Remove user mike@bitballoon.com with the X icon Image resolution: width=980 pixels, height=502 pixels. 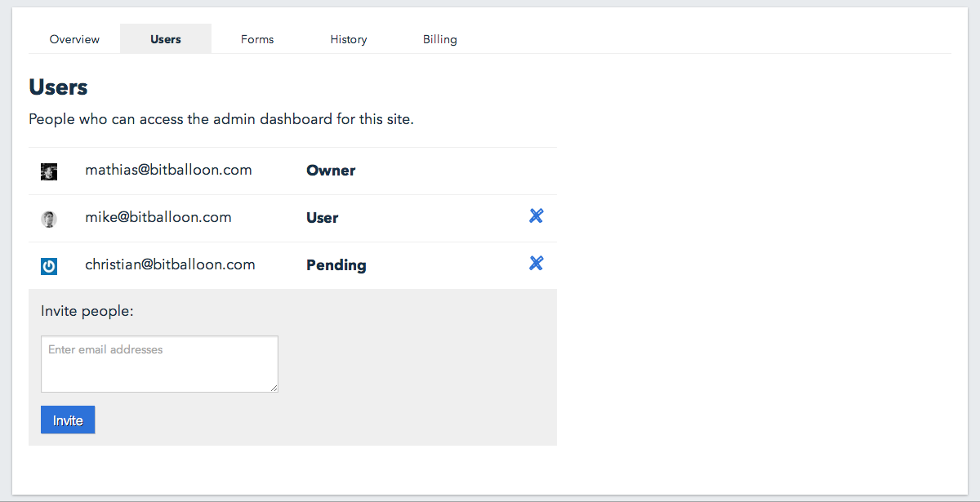[x=536, y=216]
